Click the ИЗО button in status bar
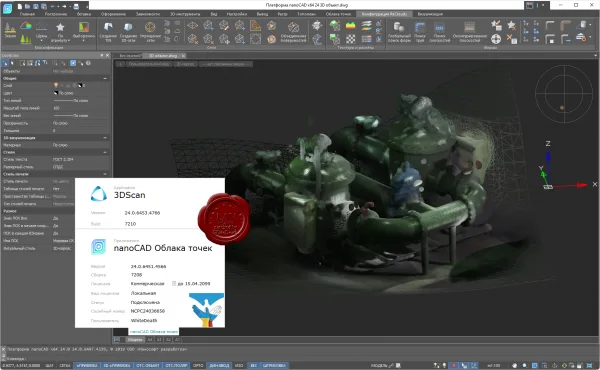Image resolution: width=600 pixels, height=370 pixels. pyautogui.click(x=239, y=365)
